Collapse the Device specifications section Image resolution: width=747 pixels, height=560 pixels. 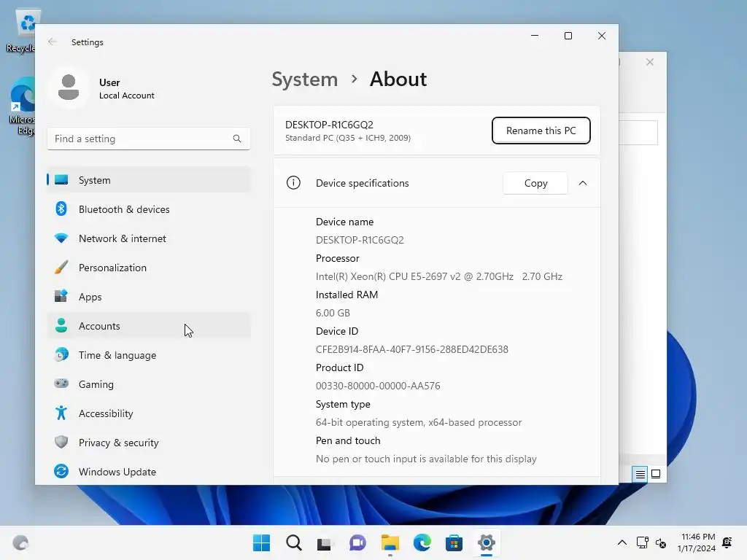point(583,183)
